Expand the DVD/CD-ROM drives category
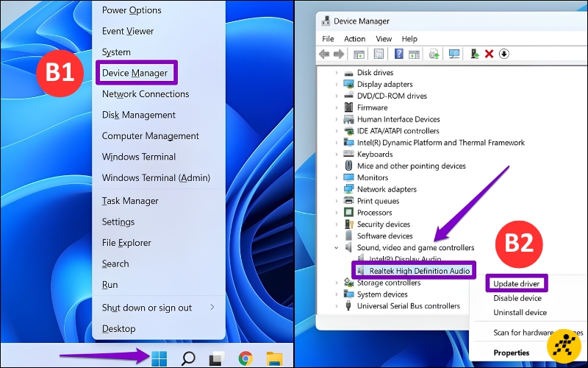588x368 pixels. coord(337,96)
